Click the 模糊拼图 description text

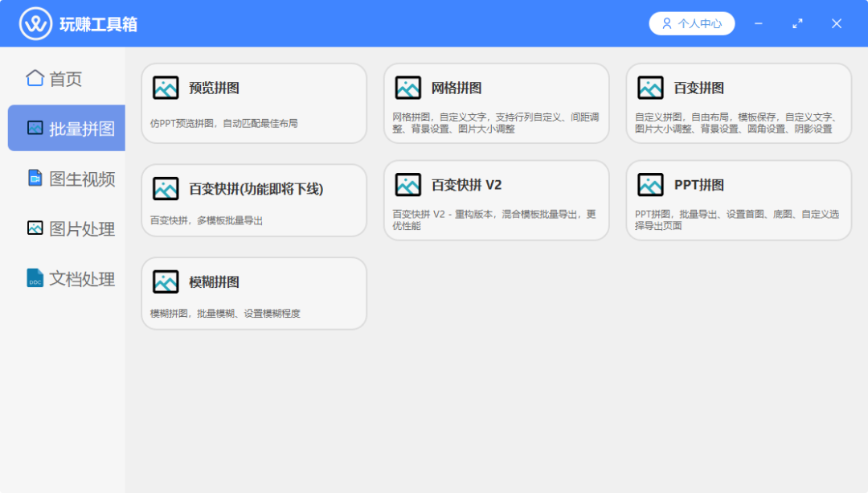pos(225,314)
